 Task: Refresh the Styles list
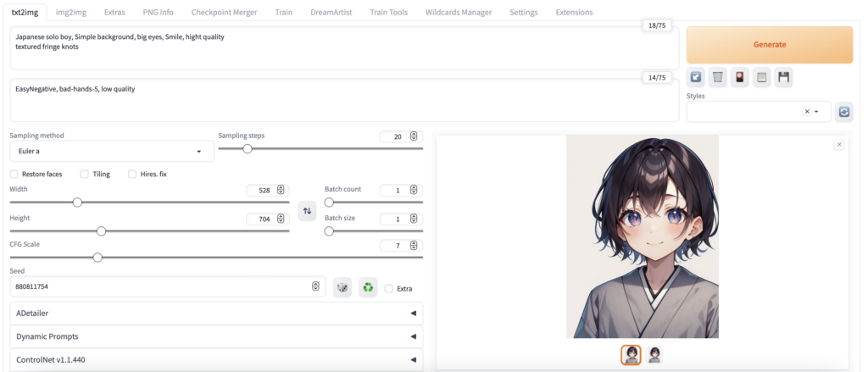tap(843, 112)
